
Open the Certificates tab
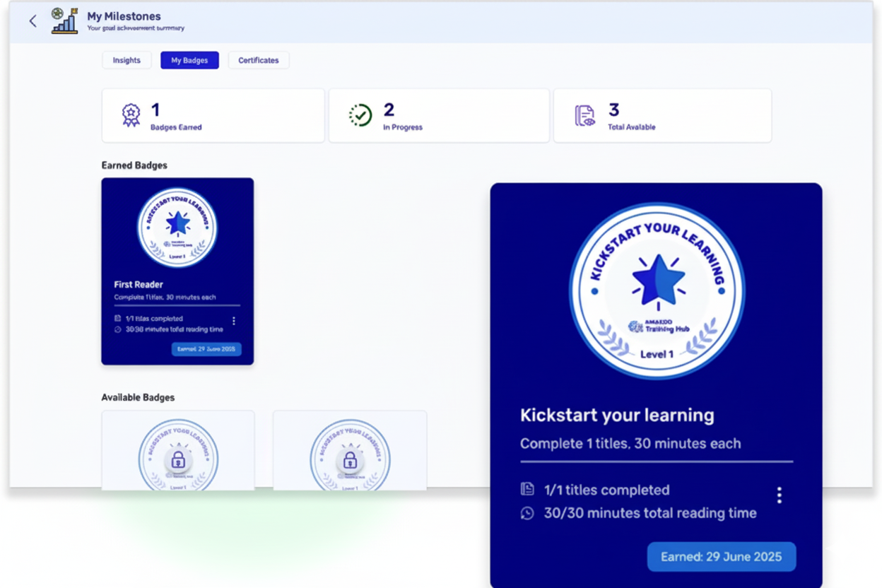pos(258,60)
